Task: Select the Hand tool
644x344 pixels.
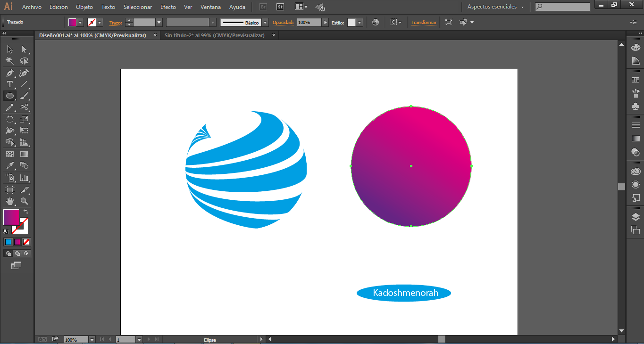Action: (x=10, y=201)
